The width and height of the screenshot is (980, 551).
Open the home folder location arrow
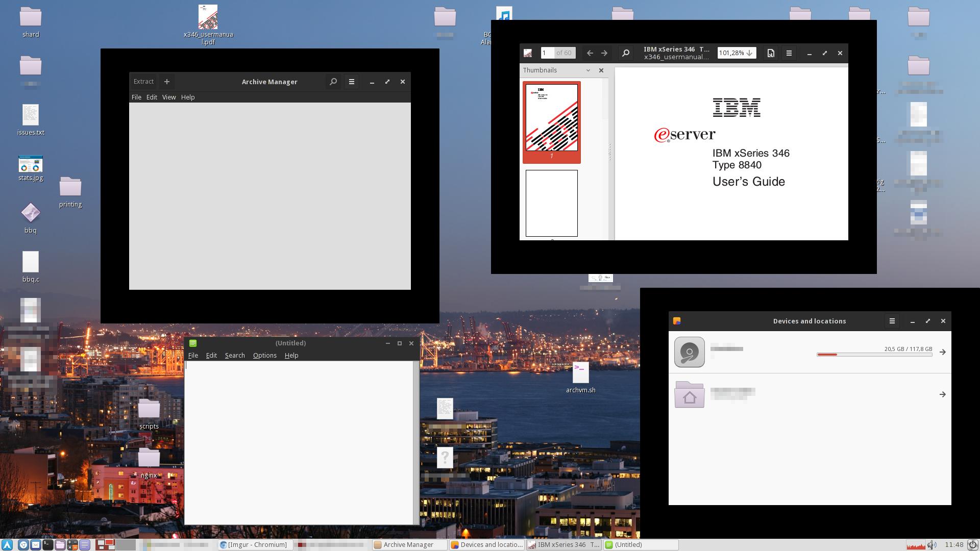pos(942,394)
